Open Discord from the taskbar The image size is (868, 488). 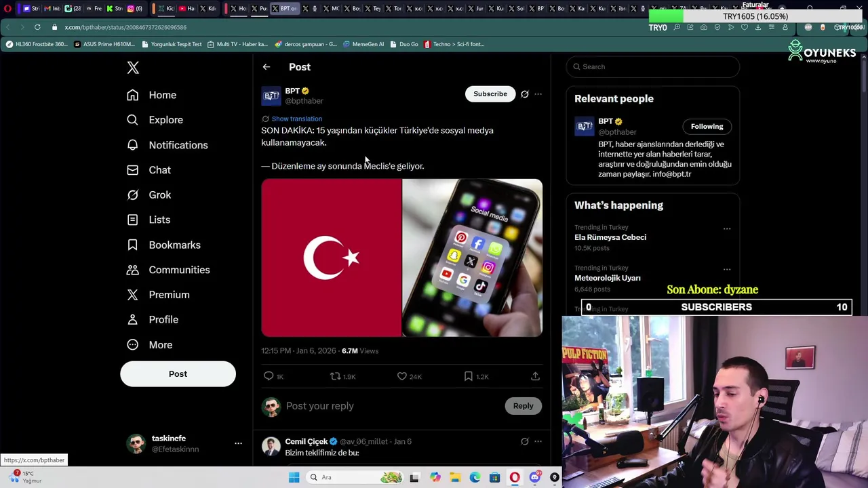coord(535,478)
